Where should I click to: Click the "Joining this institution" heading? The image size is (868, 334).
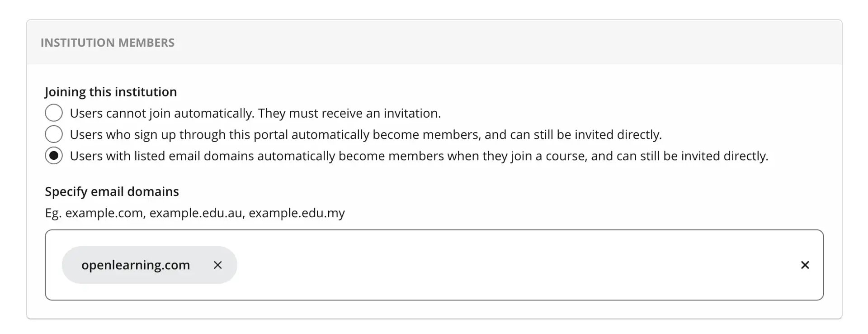click(111, 92)
